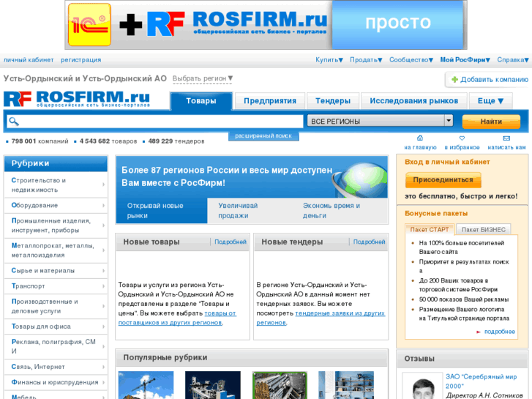The width and height of the screenshot is (532, 399).
Task: Switch to the 'Товары' tab
Action: tap(201, 101)
